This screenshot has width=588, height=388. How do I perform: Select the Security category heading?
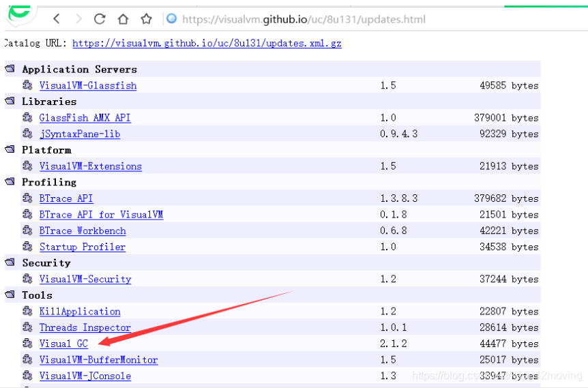tap(46, 263)
